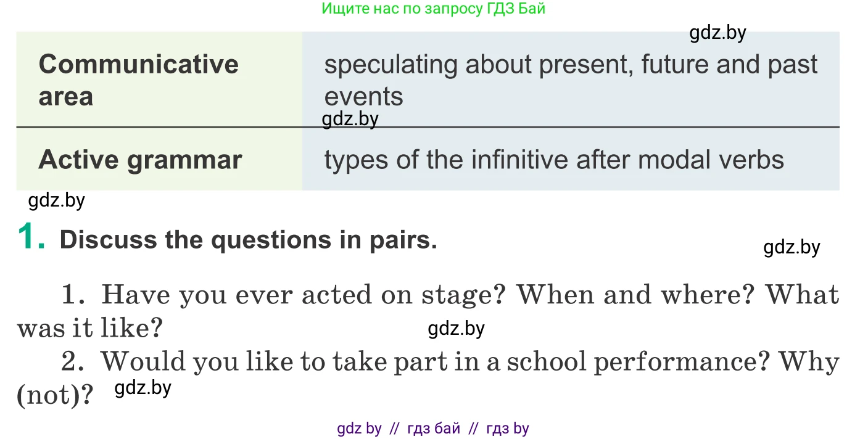Click the gdz.by watermark under 'events'
868x439 pixels.
point(350,118)
